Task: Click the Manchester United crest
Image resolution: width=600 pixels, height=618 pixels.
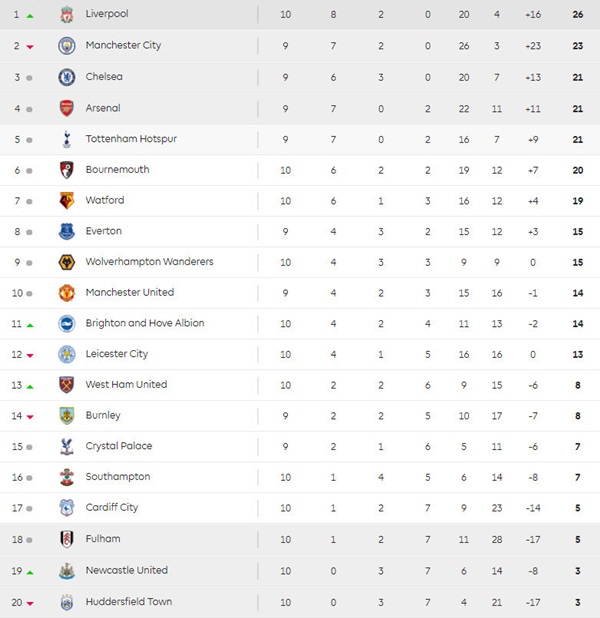Action: click(x=67, y=293)
